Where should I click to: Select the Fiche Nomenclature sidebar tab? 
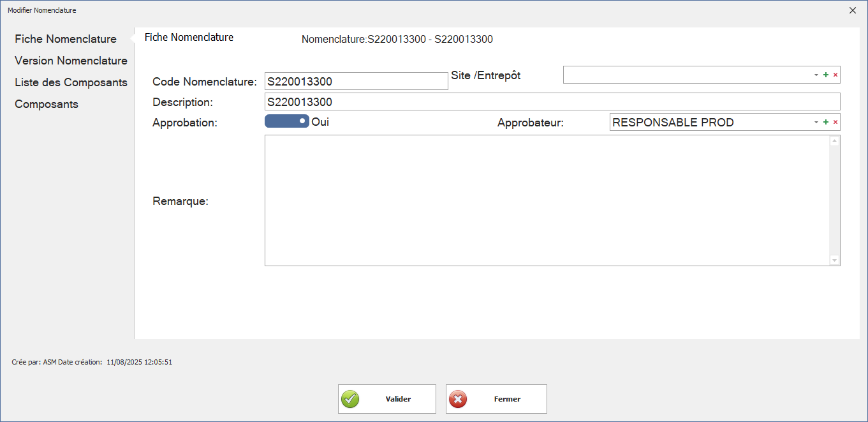pyautogui.click(x=66, y=39)
